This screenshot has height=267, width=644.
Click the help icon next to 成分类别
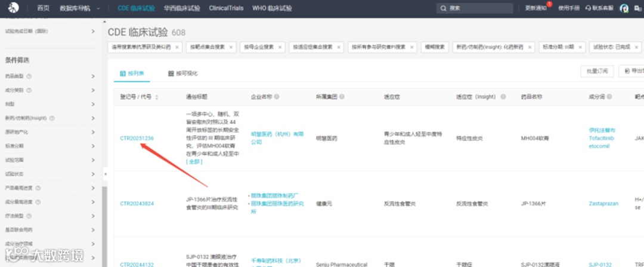(x=29, y=90)
